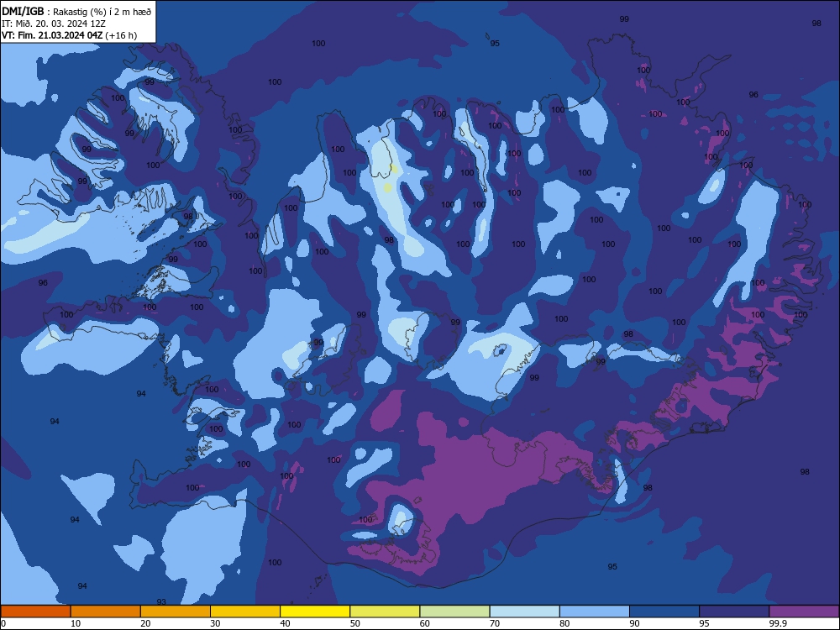Image resolution: width=840 pixels, height=630 pixels.
Task: Click the legend tick label '70'
Action: click(x=495, y=623)
